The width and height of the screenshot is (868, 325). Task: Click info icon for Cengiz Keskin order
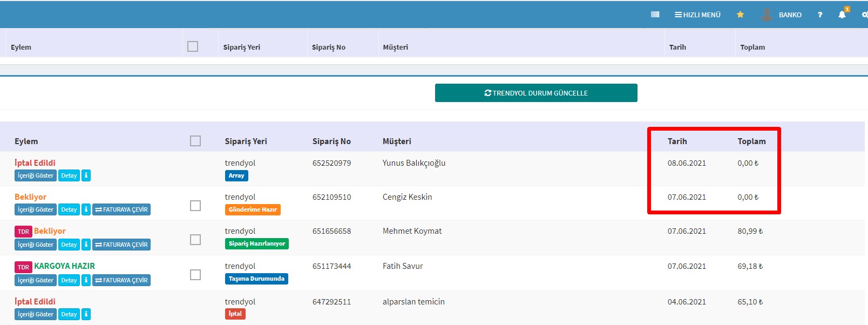(x=86, y=209)
